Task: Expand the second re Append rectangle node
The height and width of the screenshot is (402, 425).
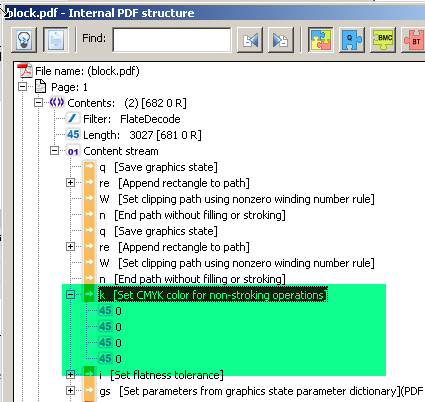Action: pos(70,247)
